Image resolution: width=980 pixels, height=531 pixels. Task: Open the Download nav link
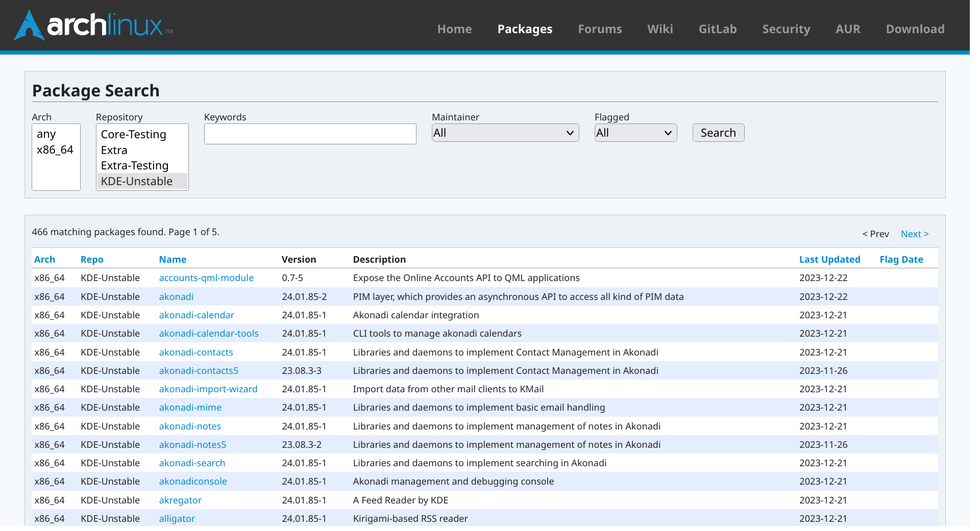[915, 29]
